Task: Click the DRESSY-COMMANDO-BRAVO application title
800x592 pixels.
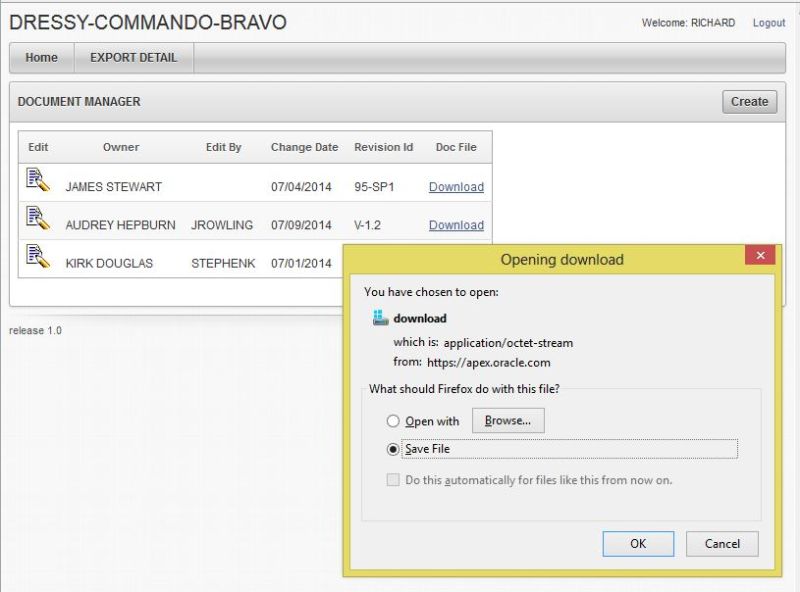Action: (x=146, y=21)
